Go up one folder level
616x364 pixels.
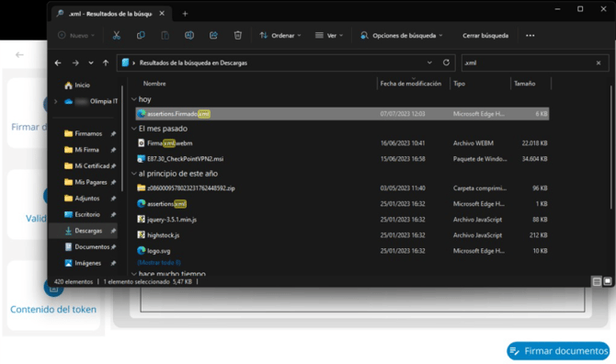(x=106, y=63)
